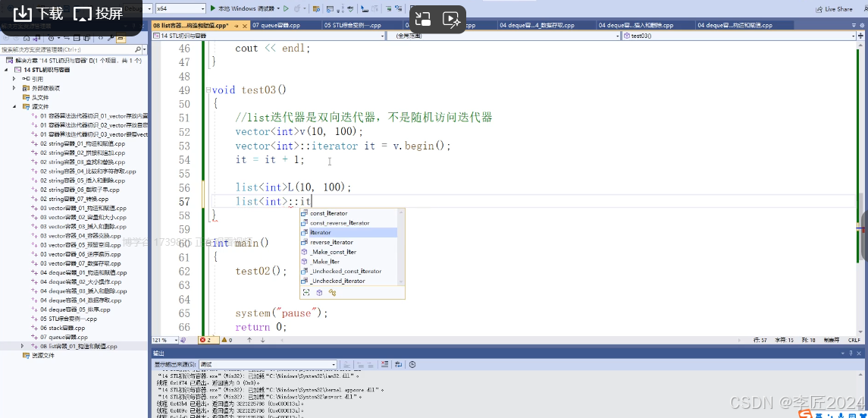Open 03 vector容器_07_数据存取.cpp
This screenshot has height=418, width=868.
click(x=81, y=263)
